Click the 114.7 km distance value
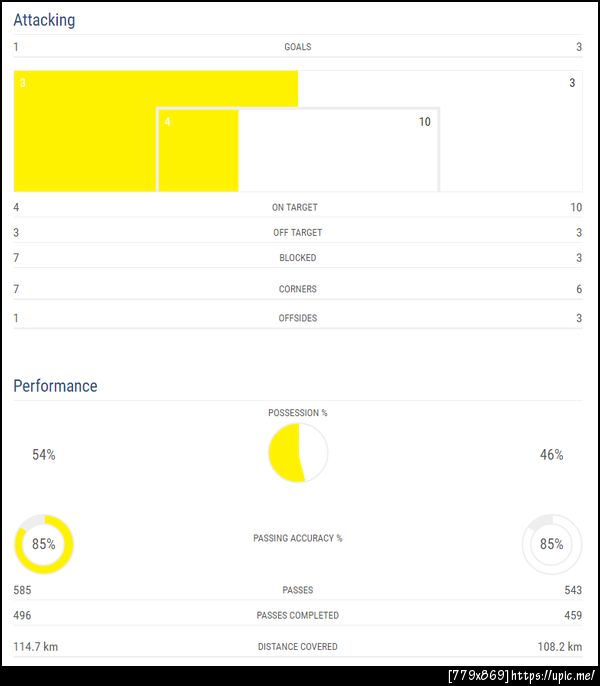This screenshot has height=686, width=600. [36, 647]
